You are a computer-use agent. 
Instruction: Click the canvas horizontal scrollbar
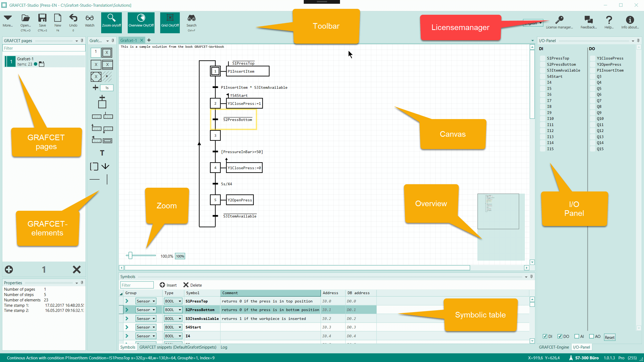click(297, 268)
